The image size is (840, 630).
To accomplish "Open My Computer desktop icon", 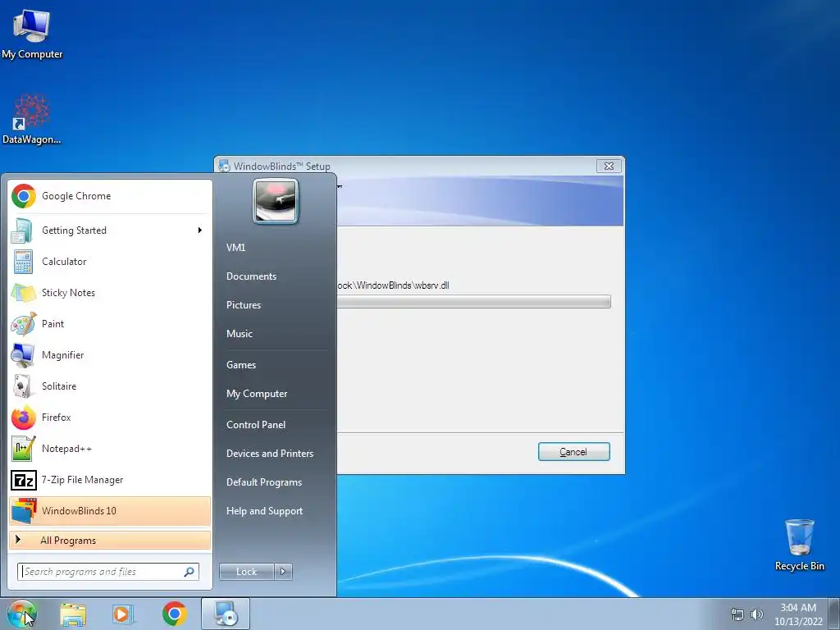I will (32, 34).
